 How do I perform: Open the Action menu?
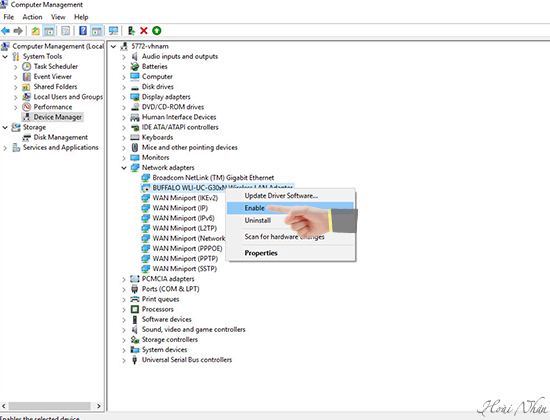(x=32, y=17)
